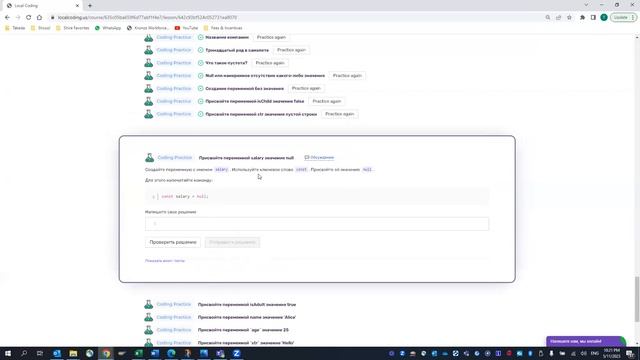The image size is (640, 360).
Task: Click completed check icon for 'Что такое пустота?'
Action: tap(200, 63)
